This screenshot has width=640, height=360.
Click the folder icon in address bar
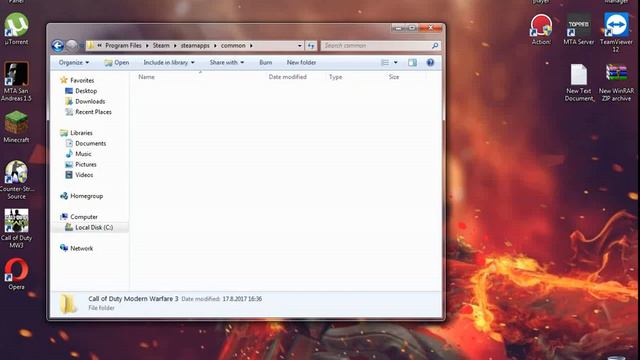[91, 45]
